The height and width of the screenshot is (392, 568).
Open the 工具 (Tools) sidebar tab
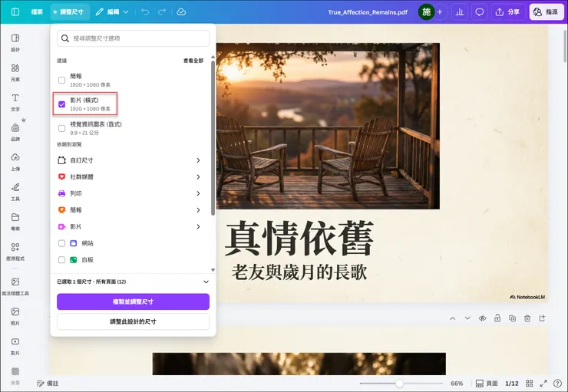click(15, 192)
